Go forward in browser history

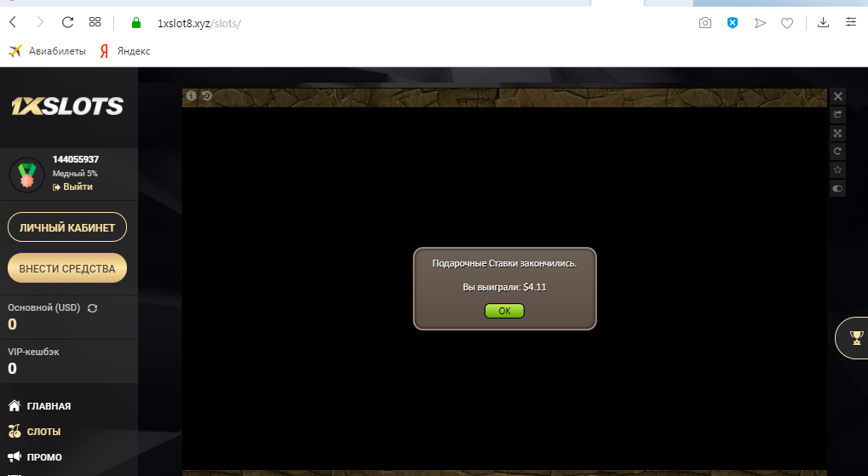[x=40, y=22]
